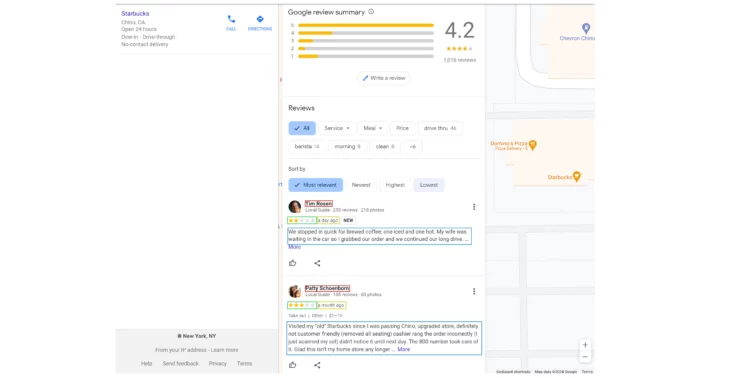Zoom in on the map
744x378 pixels.
(585, 345)
